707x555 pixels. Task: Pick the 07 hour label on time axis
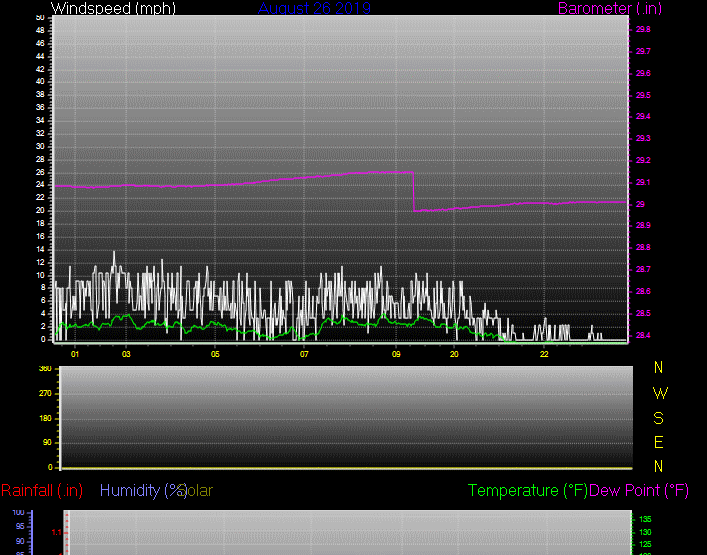pos(304,354)
